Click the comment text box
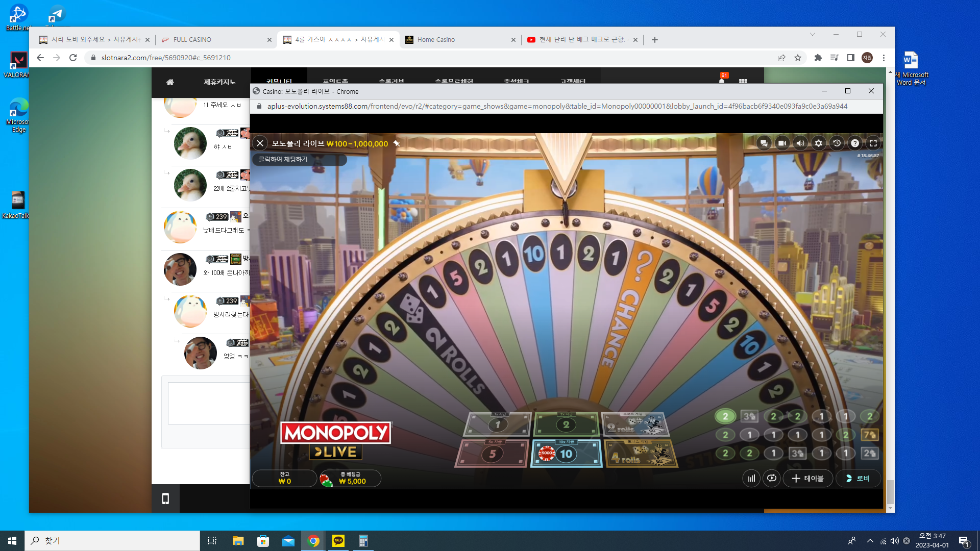The height and width of the screenshot is (551, 980). click(209, 403)
